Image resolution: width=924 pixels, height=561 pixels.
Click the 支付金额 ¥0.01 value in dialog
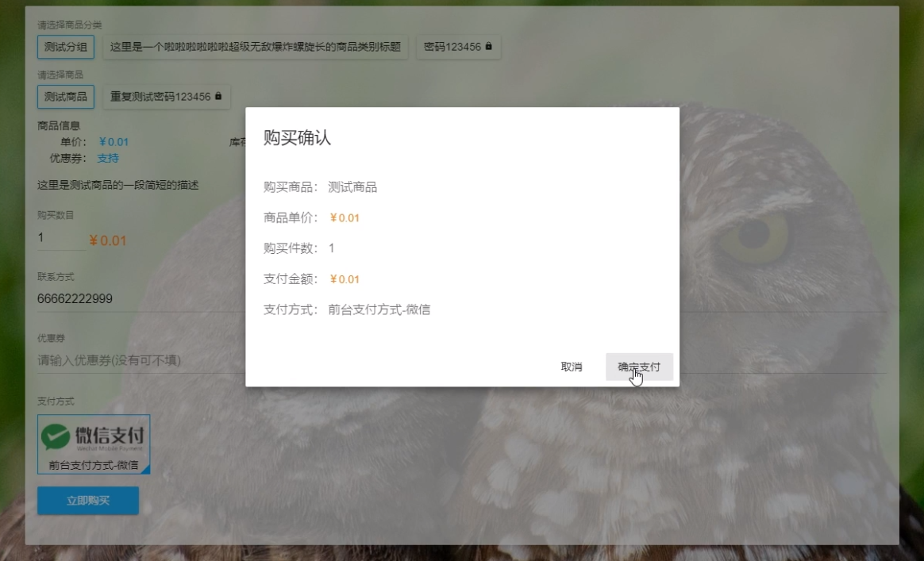[x=345, y=279]
